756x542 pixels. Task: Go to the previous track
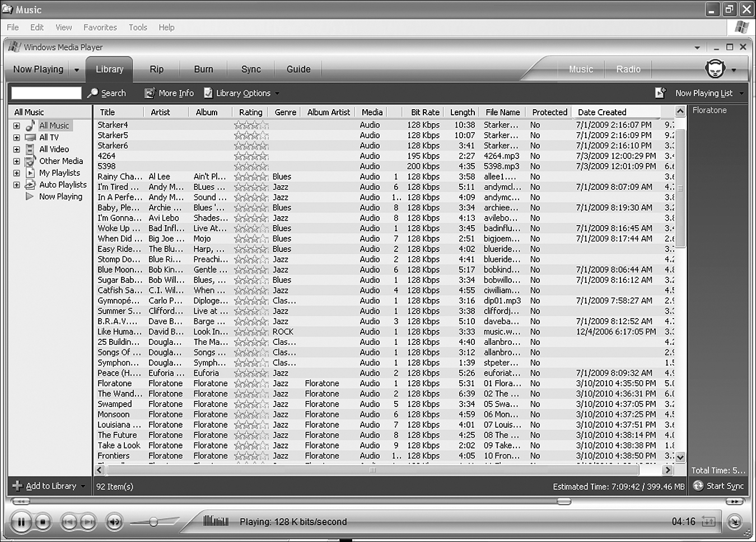tap(68, 522)
